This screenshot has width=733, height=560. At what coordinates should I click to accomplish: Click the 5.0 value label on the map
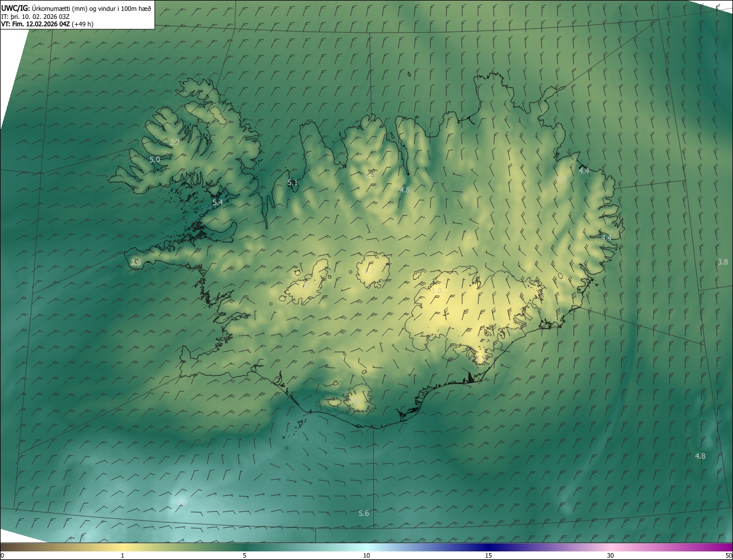click(x=155, y=159)
